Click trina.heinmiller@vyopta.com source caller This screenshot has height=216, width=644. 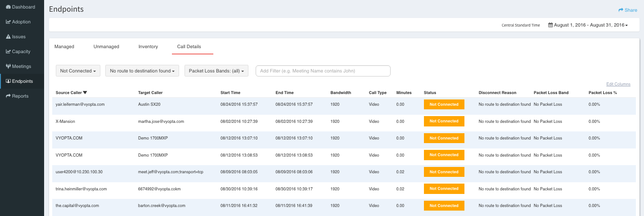point(81,189)
